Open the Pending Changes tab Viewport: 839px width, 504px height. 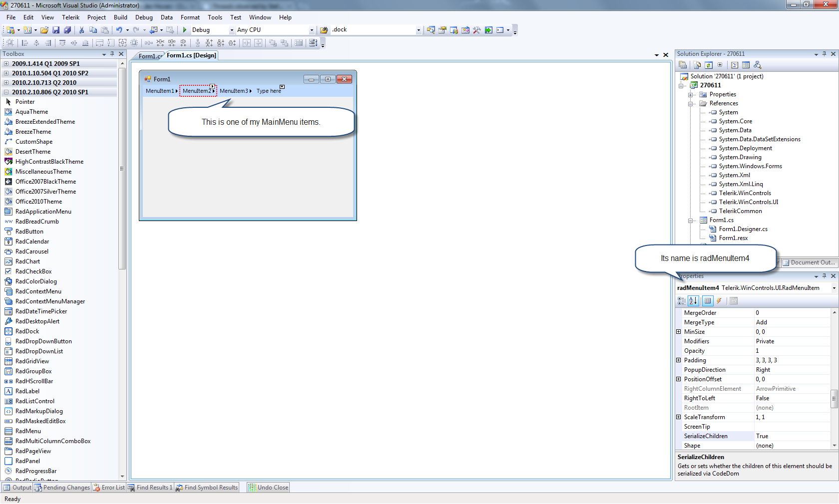pos(62,488)
